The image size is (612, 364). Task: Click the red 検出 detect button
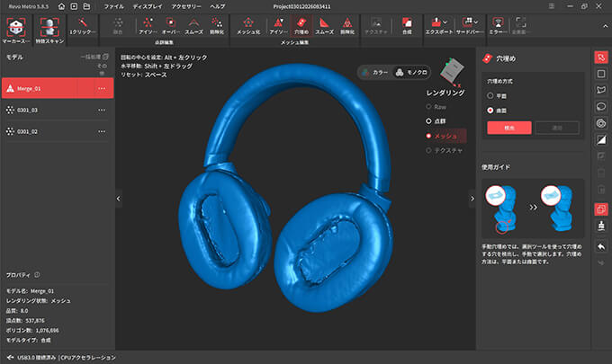click(x=508, y=128)
